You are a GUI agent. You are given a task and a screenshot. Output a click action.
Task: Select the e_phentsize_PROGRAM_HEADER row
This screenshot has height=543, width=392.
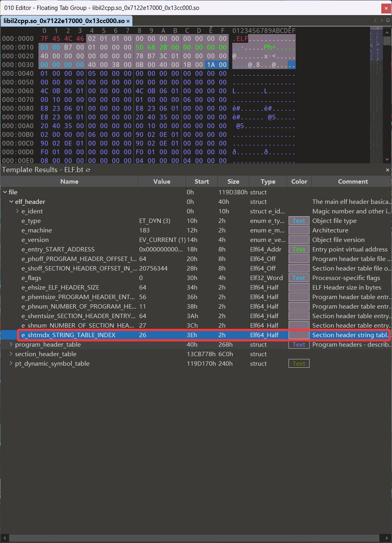pyautogui.click(x=196, y=297)
